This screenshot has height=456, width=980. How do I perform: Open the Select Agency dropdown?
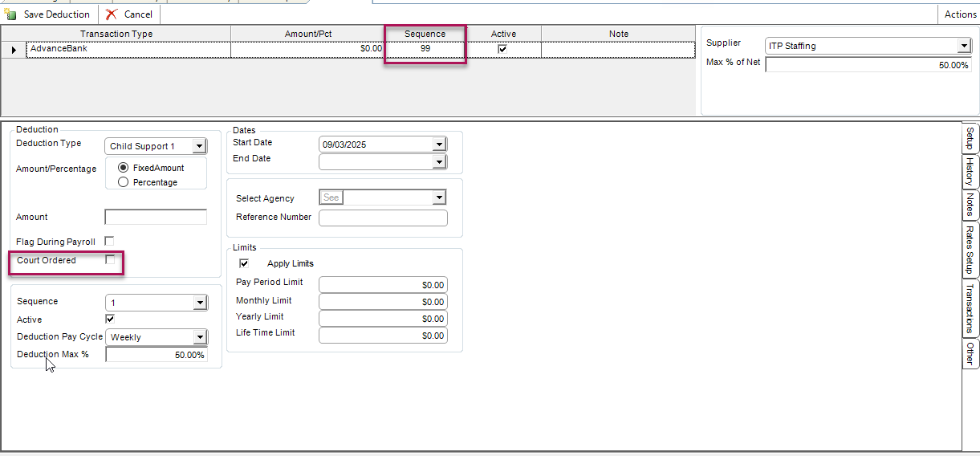(x=438, y=197)
